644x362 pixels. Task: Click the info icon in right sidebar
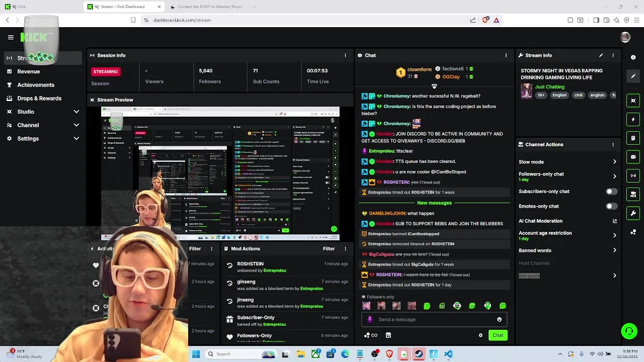(x=633, y=57)
